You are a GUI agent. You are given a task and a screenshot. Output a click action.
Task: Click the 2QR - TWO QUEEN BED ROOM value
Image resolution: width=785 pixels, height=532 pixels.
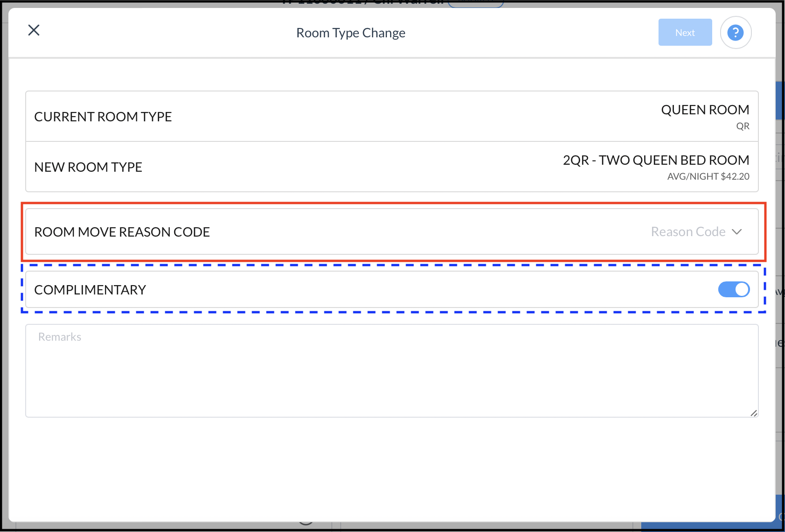pyautogui.click(x=655, y=160)
